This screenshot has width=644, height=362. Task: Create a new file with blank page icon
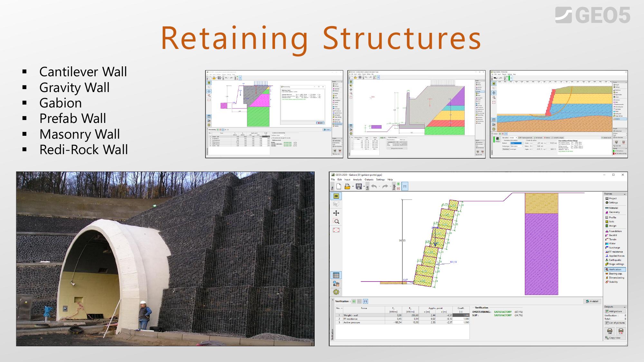coord(339,186)
